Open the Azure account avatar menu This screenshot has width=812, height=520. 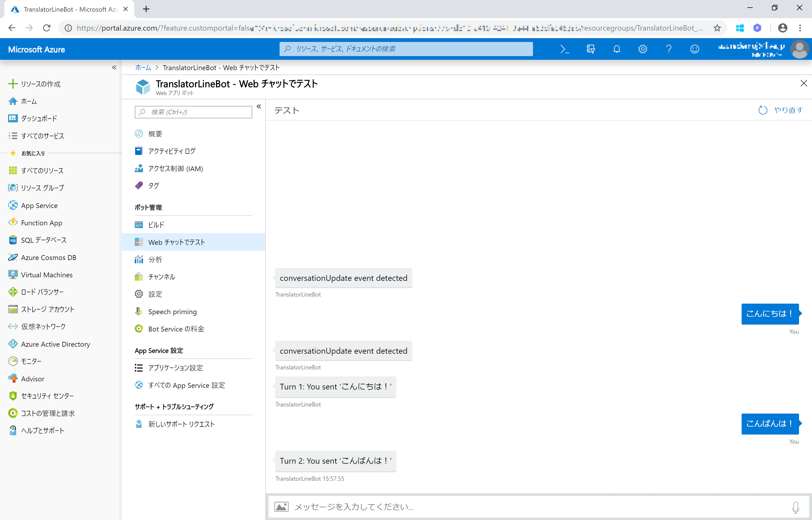point(800,49)
